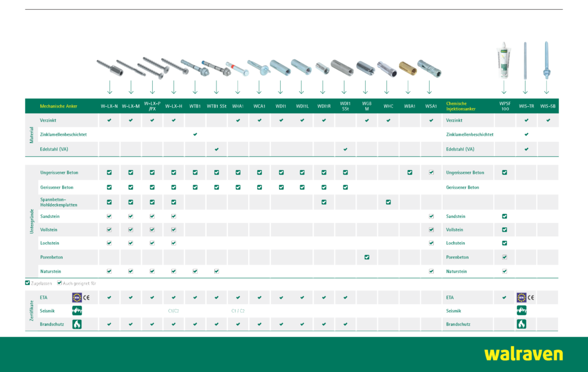Click Naturstein checkbox for WTB1 SSt

pos(216,271)
